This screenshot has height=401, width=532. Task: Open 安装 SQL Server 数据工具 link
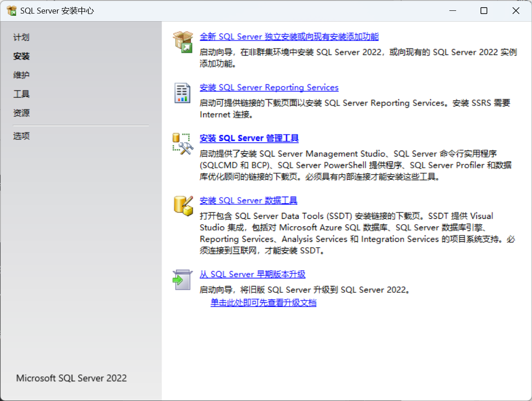pyautogui.click(x=248, y=200)
